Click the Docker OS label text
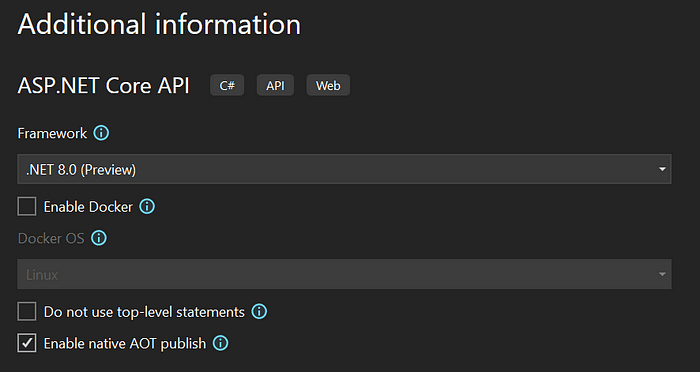Screen dimensions: 700x372 tap(51, 238)
